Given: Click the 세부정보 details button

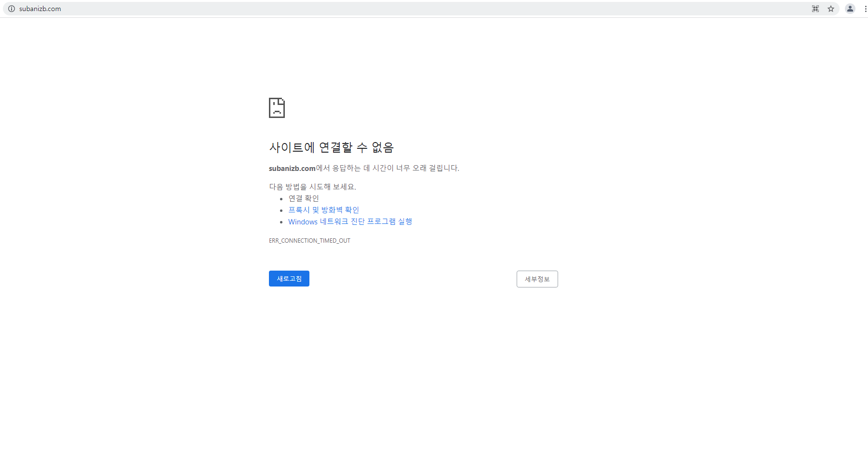Looking at the screenshot, I should pyautogui.click(x=537, y=279).
